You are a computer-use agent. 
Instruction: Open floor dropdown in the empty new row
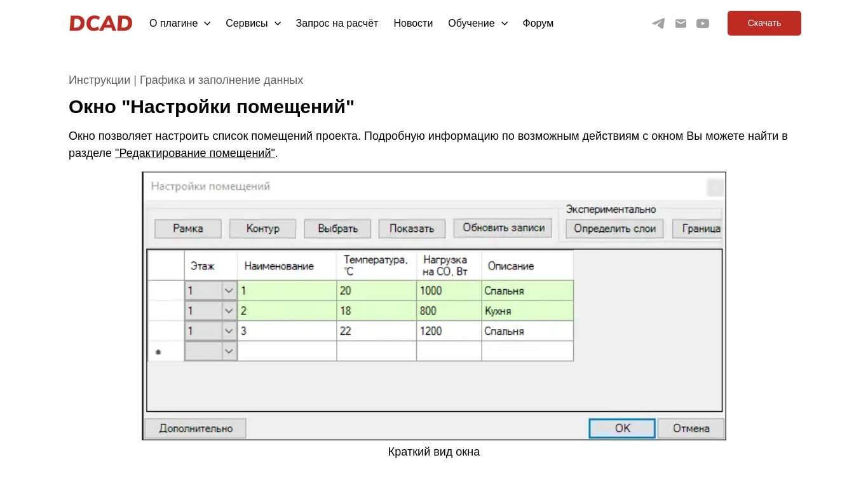pyautogui.click(x=229, y=351)
